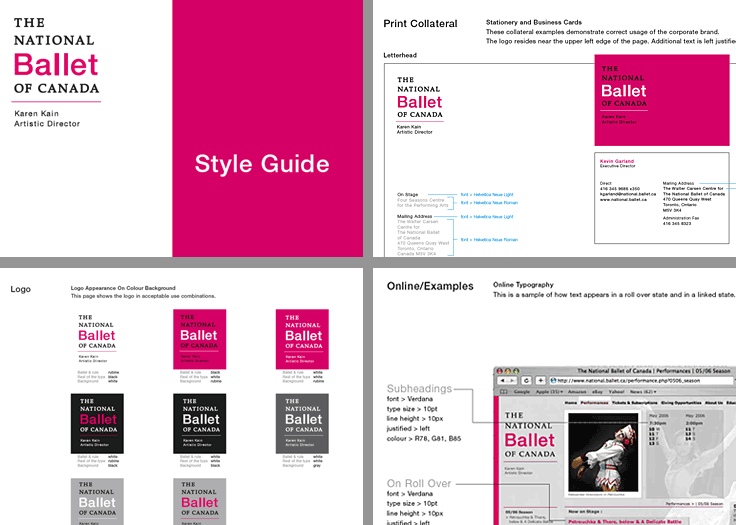
Task: Click the pink business card logo square
Action: coord(662,100)
